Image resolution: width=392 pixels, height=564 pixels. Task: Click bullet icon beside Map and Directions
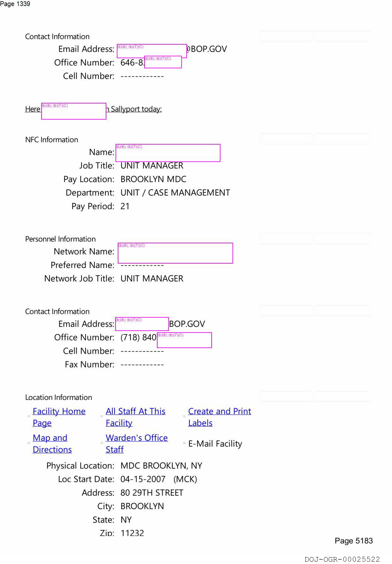(29, 443)
